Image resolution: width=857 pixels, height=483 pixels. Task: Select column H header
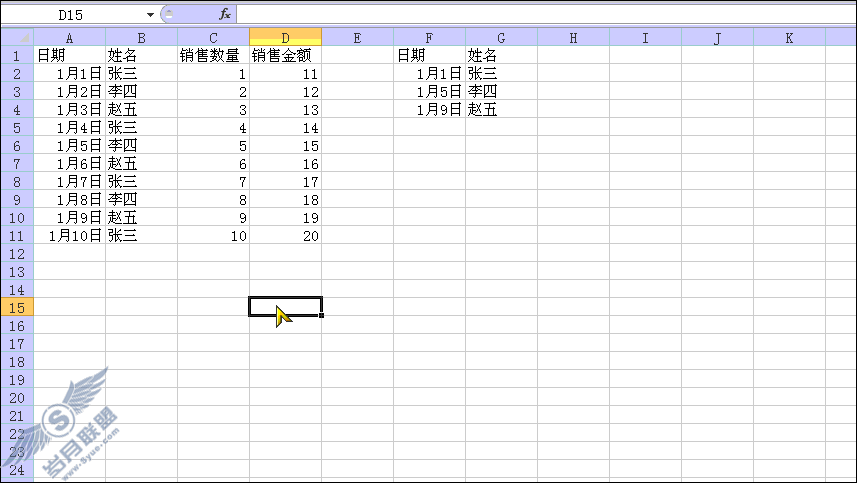coord(573,38)
